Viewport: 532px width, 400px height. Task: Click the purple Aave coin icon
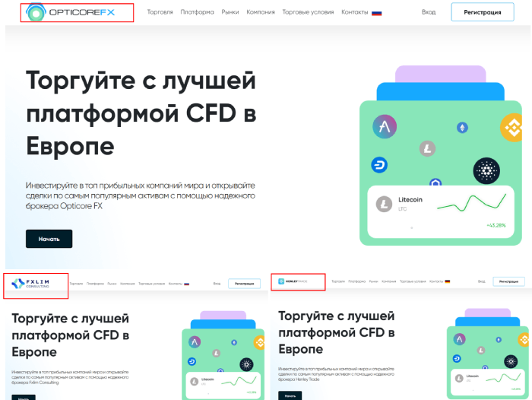point(385,127)
